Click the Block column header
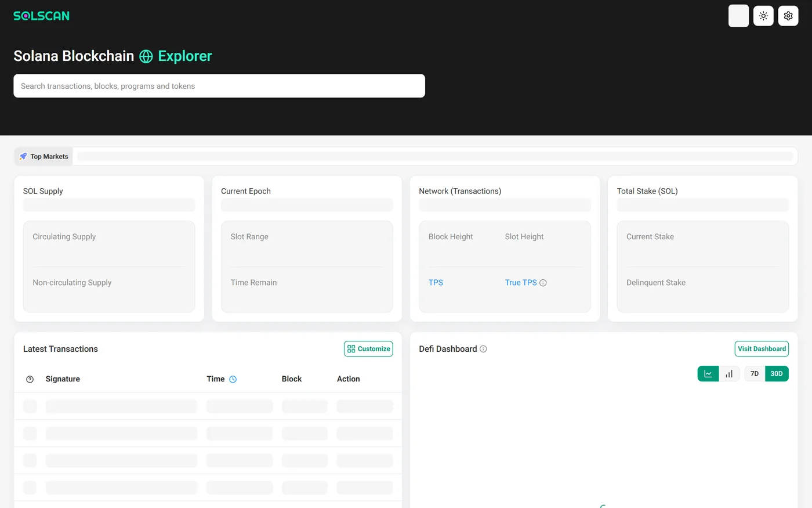 coord(292,379)
